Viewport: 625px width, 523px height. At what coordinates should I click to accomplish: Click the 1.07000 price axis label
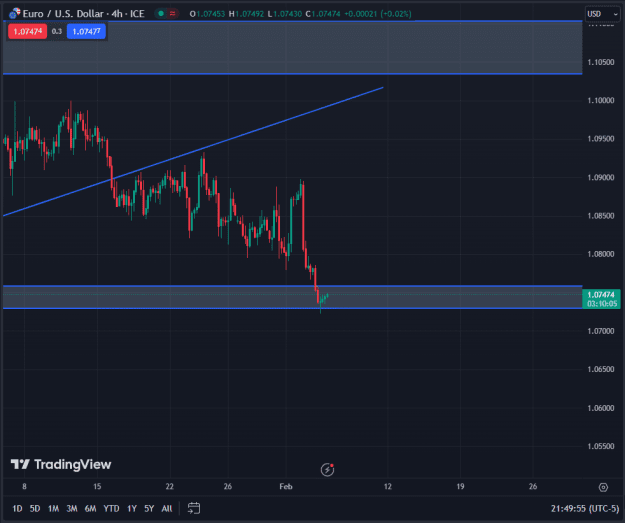pos(601,331)
